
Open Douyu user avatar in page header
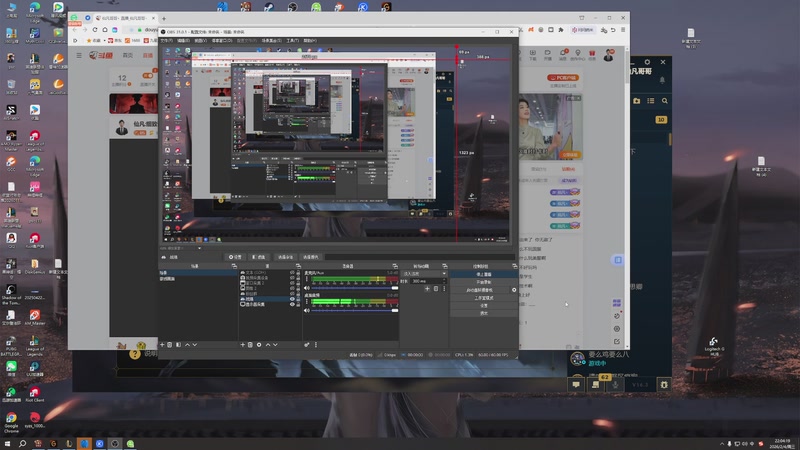608,55
